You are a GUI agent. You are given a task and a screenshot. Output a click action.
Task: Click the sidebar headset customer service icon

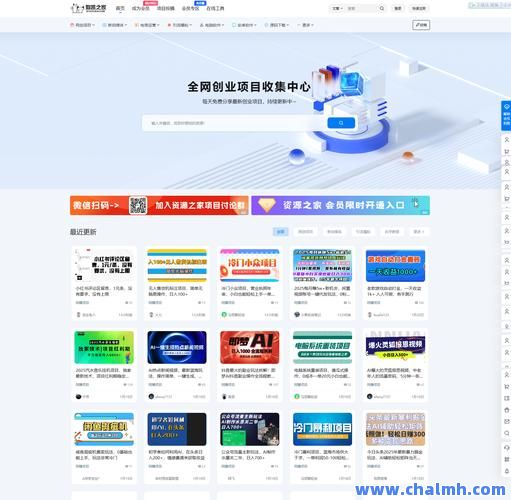507,448
